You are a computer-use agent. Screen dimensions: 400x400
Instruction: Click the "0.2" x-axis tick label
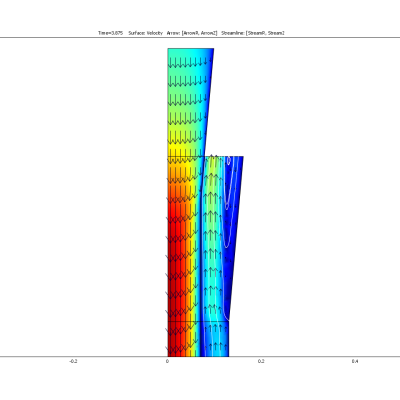[x=261, y=361]
